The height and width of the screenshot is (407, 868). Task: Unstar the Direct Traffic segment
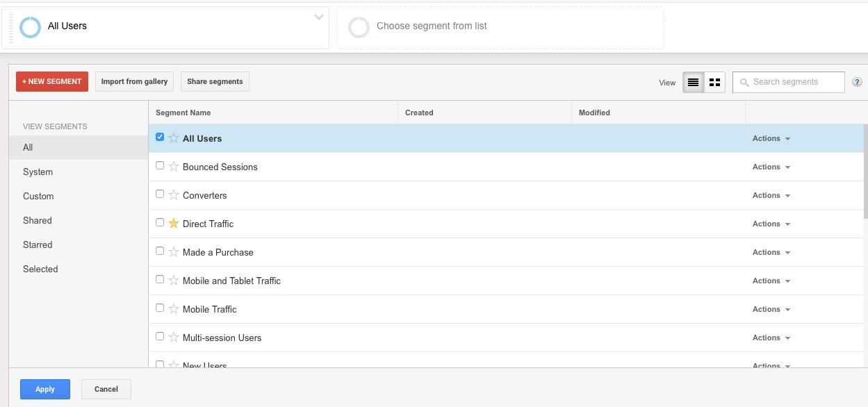174,224
